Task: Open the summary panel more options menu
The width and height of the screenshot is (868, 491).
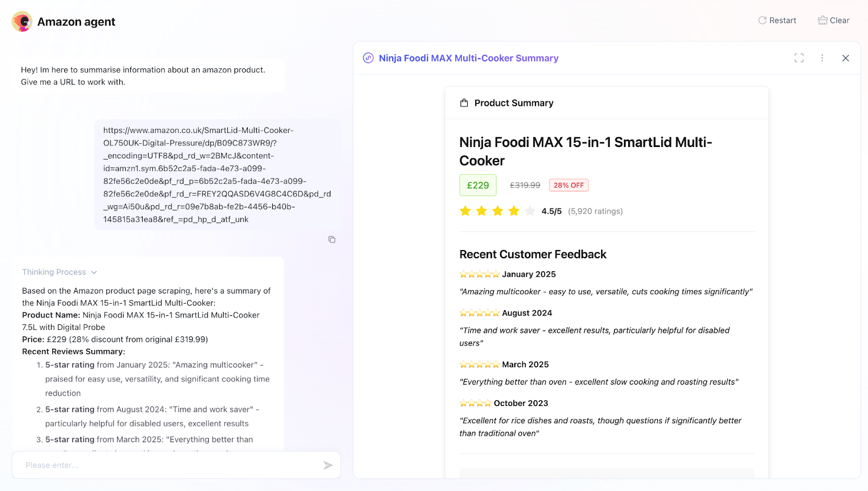Action: [x=822, y=58]
